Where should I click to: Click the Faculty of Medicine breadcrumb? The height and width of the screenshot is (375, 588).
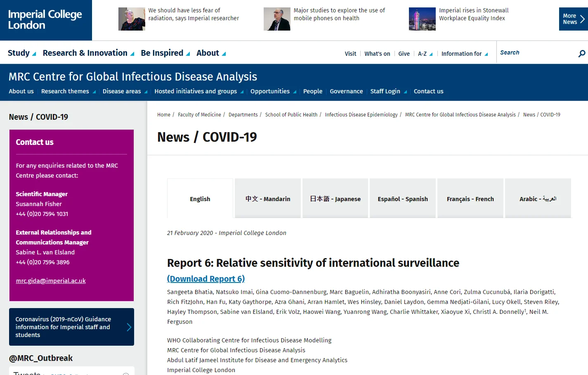click(199, 115)
